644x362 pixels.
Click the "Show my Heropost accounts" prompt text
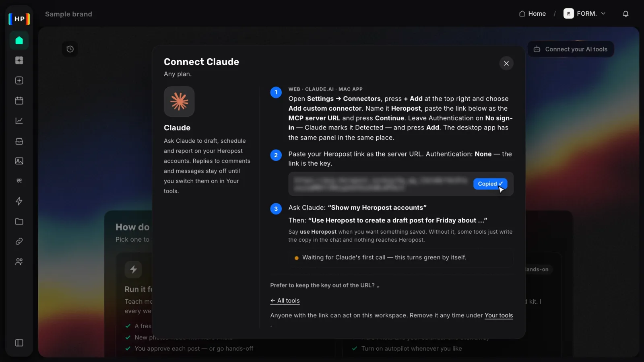pos(377,208)
